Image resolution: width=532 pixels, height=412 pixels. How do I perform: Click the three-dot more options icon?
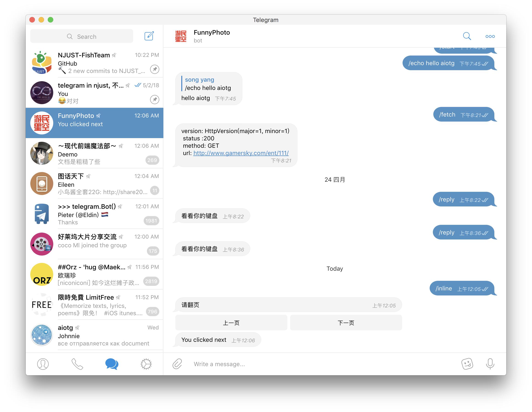[x=490, y=36]
